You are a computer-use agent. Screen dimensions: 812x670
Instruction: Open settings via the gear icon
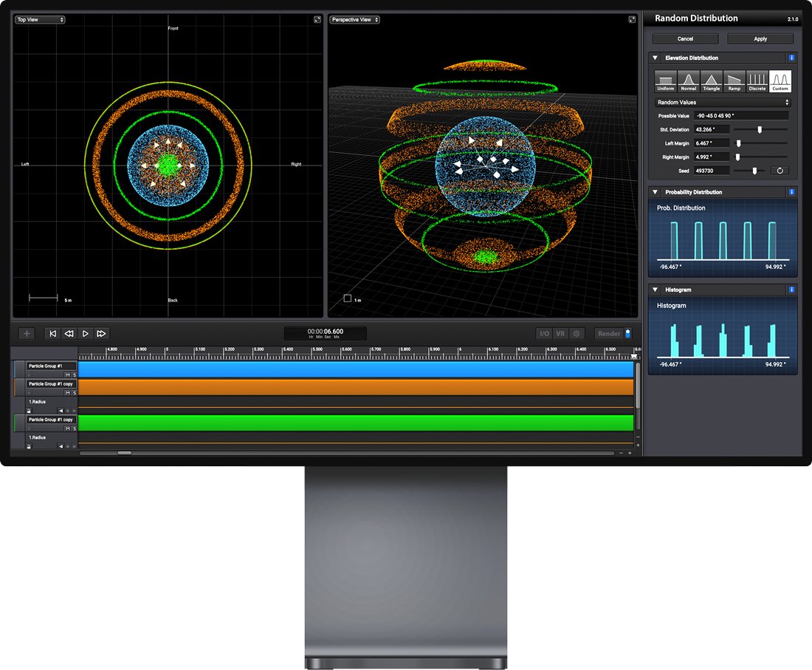[x=577, y=334]
